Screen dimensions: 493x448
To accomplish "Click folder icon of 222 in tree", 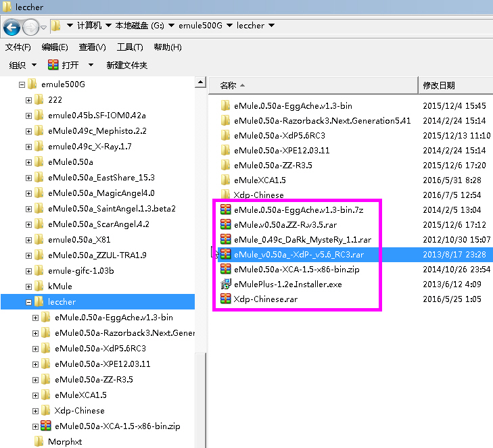I will [39, 99].
